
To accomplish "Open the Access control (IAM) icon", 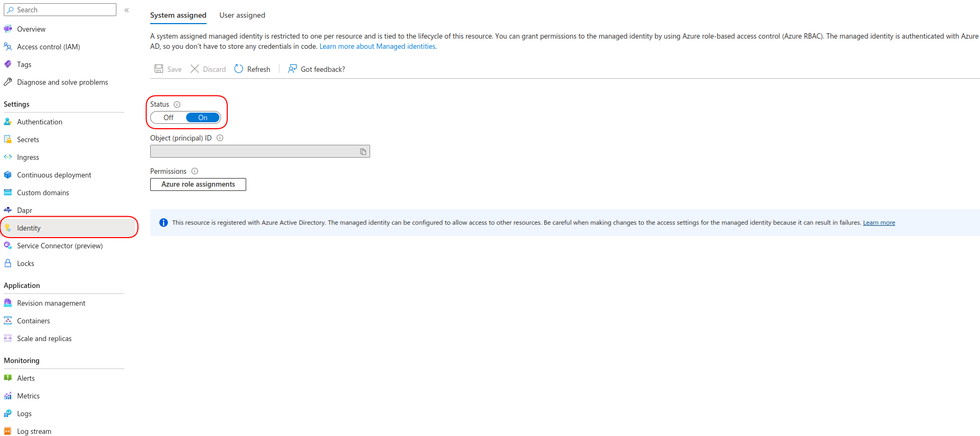I will pyautogui.click(x=8, y=47).
